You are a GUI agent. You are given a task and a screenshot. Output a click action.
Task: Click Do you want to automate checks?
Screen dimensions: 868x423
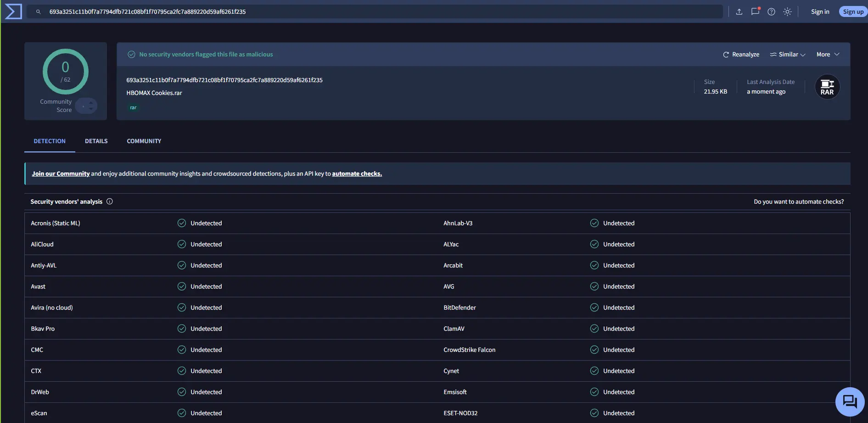(x=799, y=202)
